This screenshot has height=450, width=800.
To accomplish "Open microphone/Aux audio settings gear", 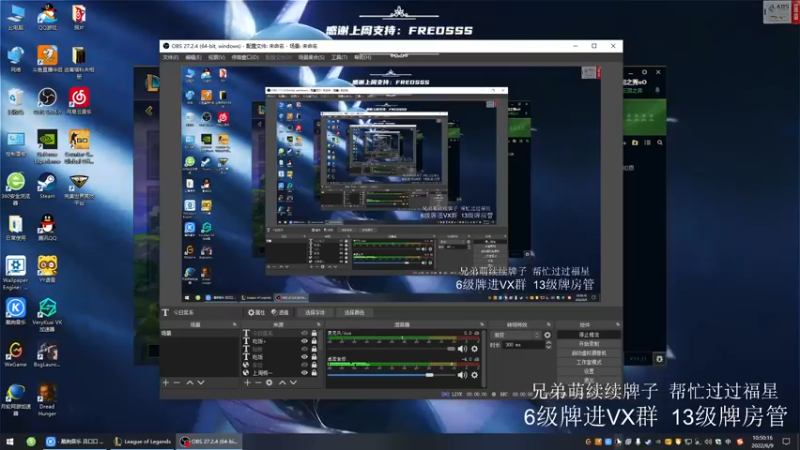I will (474, 349).
